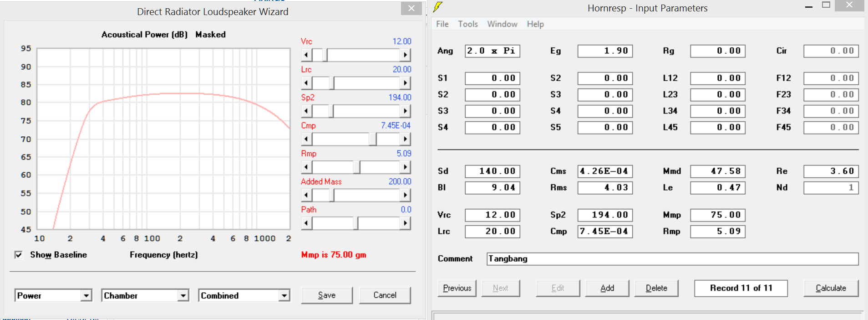Click the Nd field showing 1
This screenshot has width=868, height=320.
pyautogui.click(x=831, y=188)
